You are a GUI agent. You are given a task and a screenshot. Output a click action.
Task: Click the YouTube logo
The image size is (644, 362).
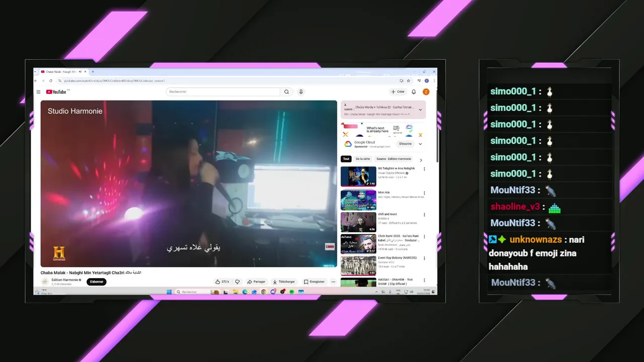[56, 92]
